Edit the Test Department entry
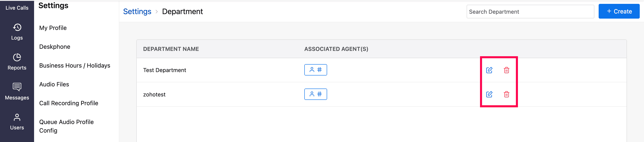Screen dimensions: 644x142 (489, 70)
